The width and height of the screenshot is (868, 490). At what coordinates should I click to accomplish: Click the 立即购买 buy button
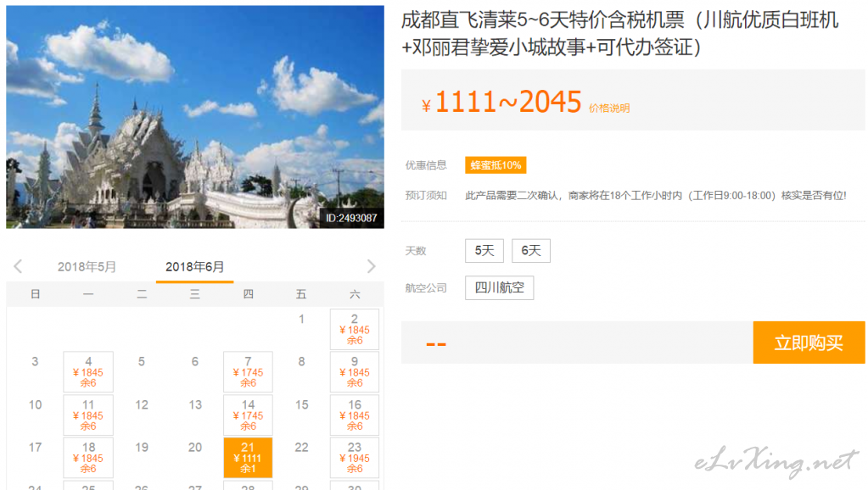pos(809,342)
